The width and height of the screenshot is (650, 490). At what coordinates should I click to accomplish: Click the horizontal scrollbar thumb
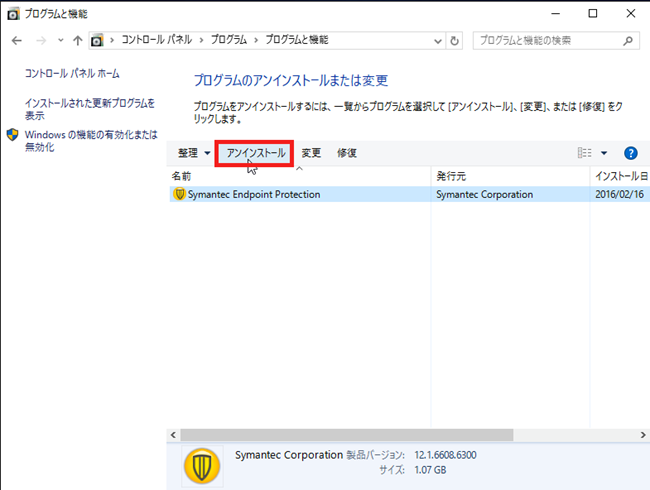tap(347, 435)
